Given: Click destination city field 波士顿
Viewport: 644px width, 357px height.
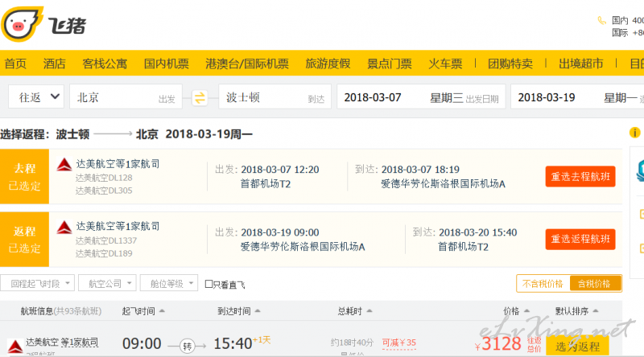Looking at the screenshot, I should [x=275, y=96].
